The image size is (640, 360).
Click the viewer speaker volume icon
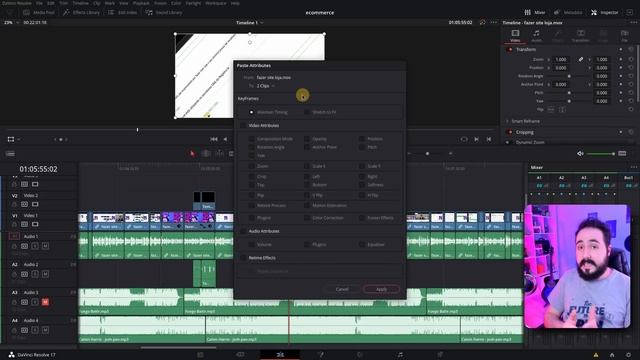580,153
